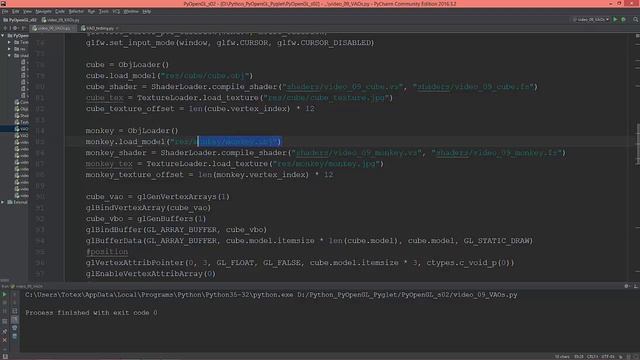Open the Tools menu

(104, 11)
